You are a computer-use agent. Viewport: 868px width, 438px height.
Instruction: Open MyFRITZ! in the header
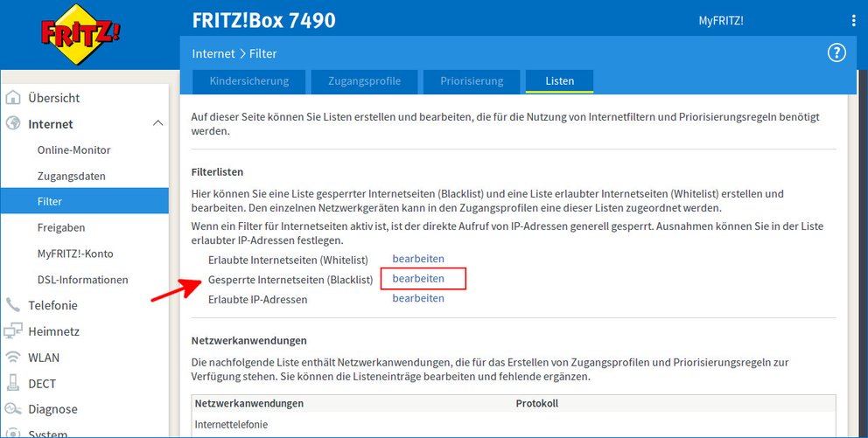pos(721,21)
